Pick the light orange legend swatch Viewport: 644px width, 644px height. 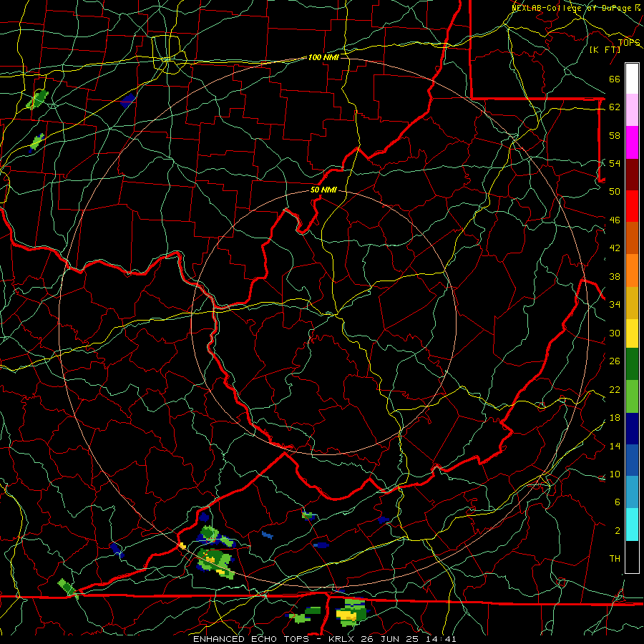632,270
